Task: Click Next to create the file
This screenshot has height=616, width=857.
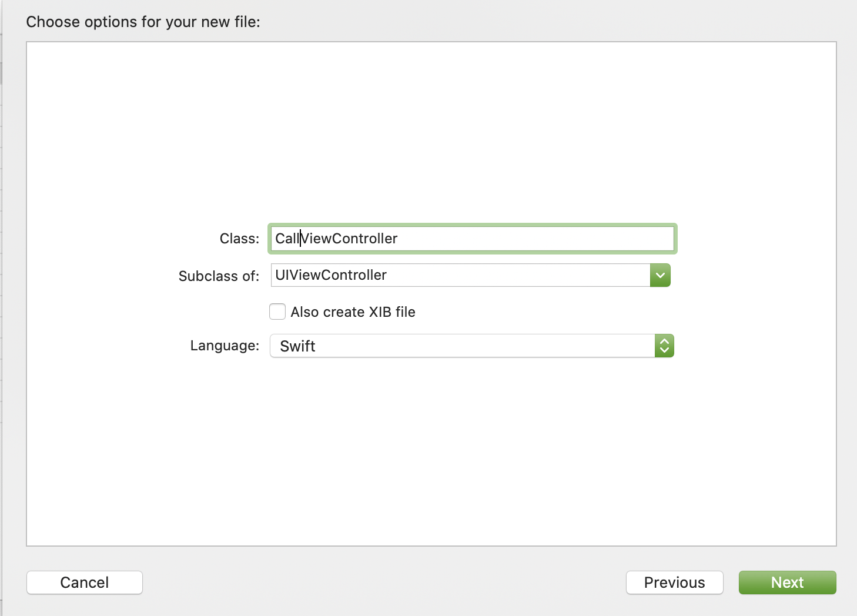Action: coord(787,582)
